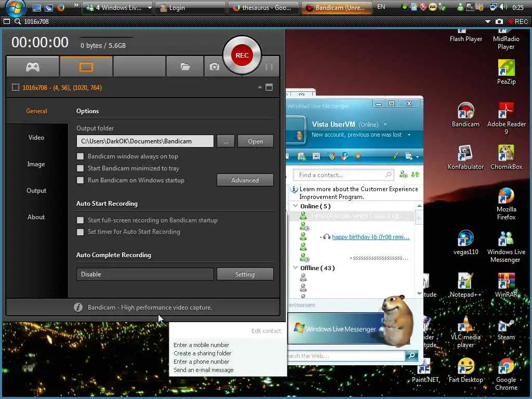The width and height of the screenshot is (532, 399).
Task: Open the Output settings tab
Action: click(x=36, y=191)
